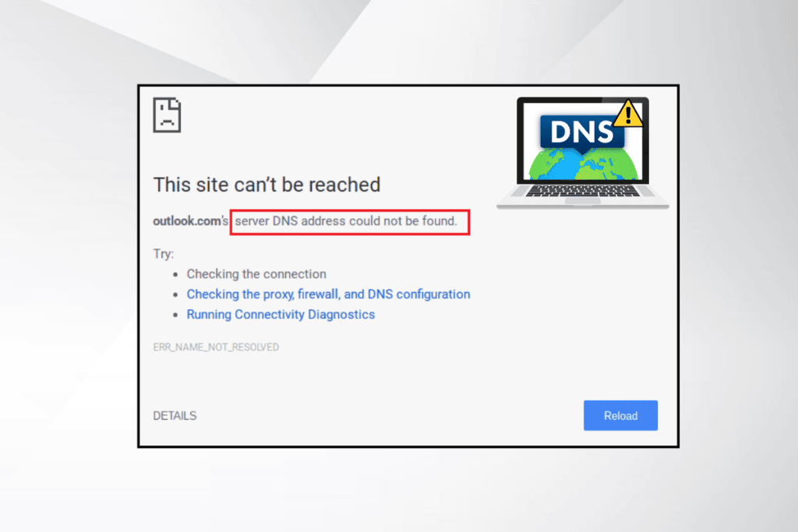Click the bold outlook.com domain text
Screen dimensions: 798x532
point(186,221)
